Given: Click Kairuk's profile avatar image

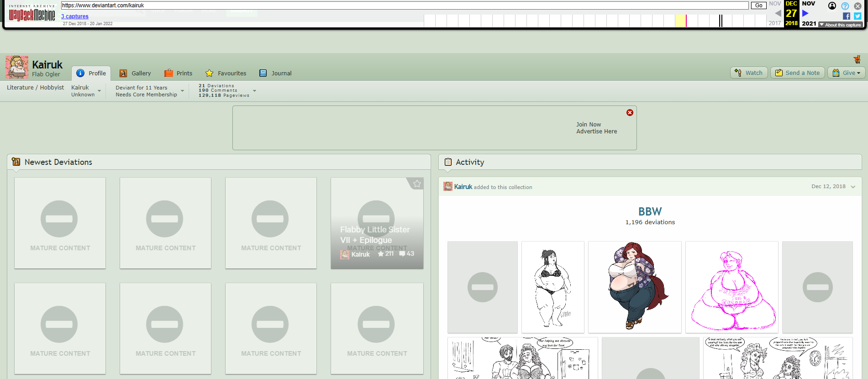Looking at the screenshot, I should pos(17,67).
